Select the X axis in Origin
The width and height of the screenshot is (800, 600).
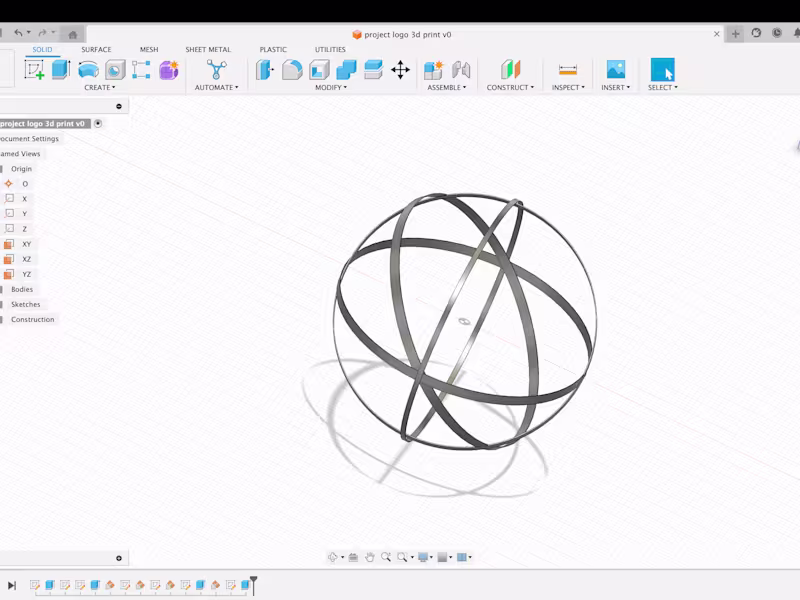(24, 199)
